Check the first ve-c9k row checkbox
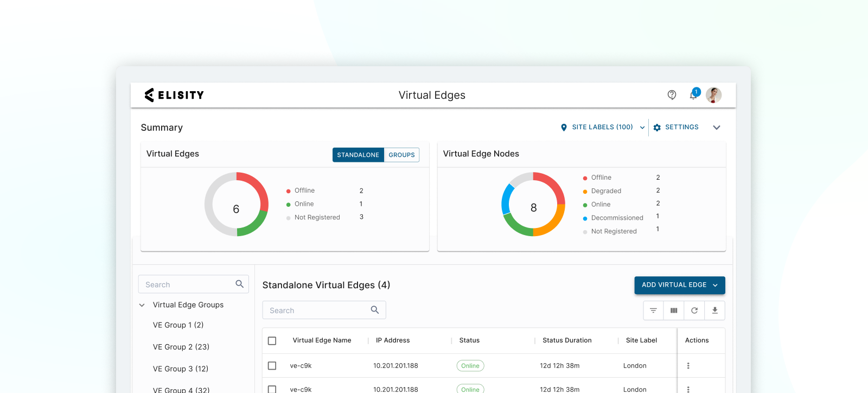 click(x=272, y=366)
